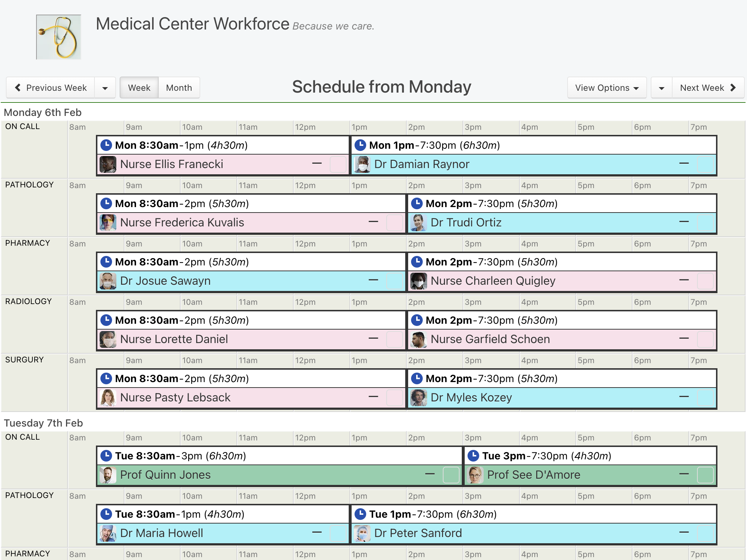This screenshot has width=747, height=560.
Task: Switch to the Month view tab
Action: [x=179, y=88]
